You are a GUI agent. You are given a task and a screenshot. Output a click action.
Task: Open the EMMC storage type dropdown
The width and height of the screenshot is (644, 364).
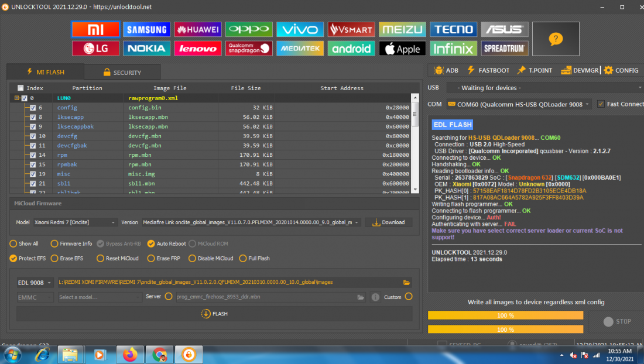tap(35, 297)
